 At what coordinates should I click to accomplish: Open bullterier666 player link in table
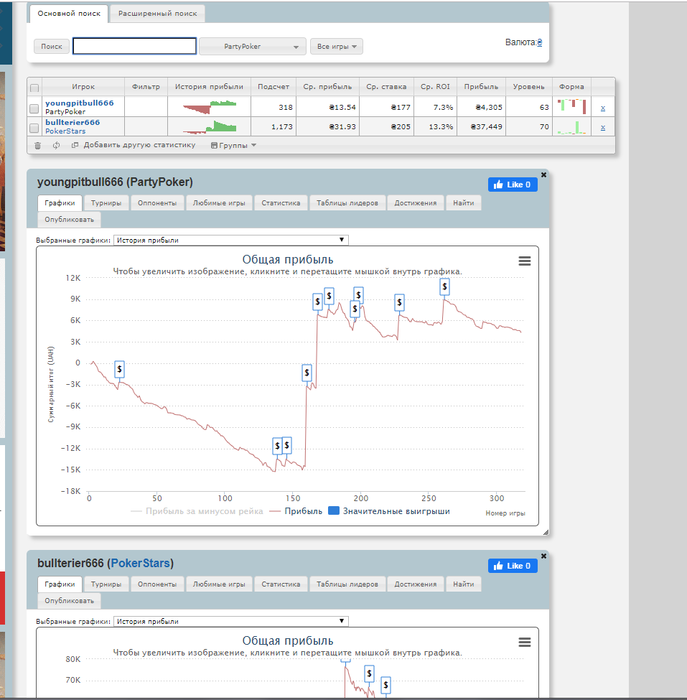(72, 122)
